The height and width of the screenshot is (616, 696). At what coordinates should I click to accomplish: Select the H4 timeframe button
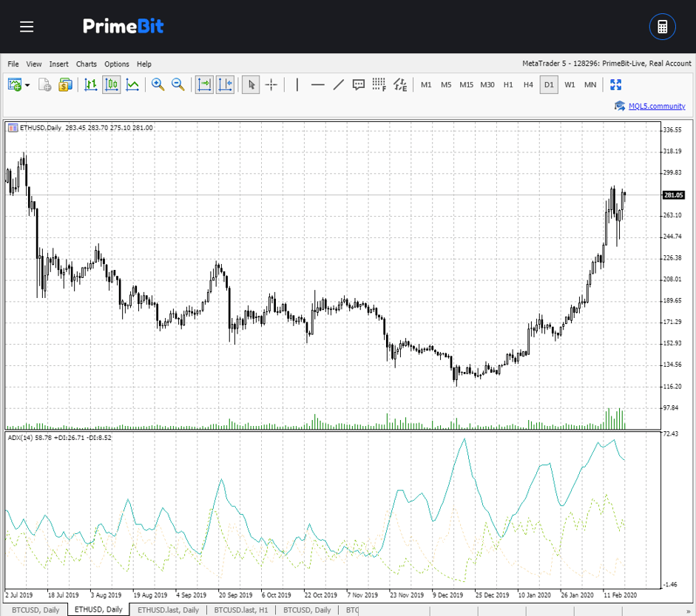528,84
